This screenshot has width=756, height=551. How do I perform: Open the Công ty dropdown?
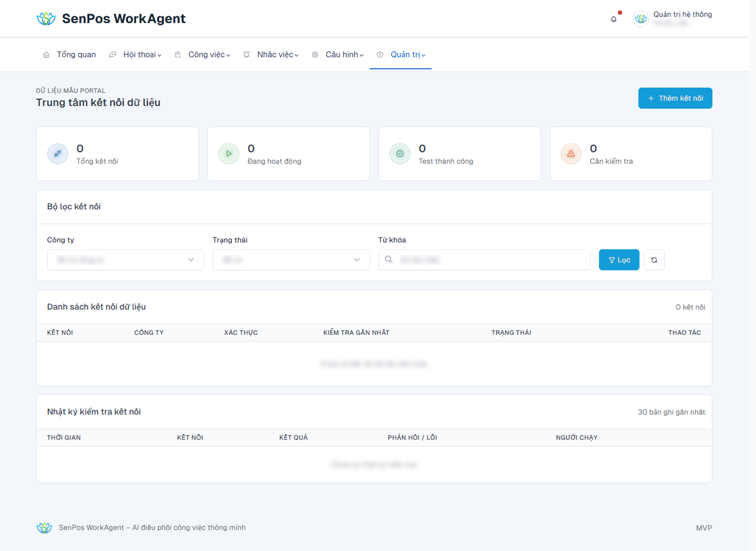coord(126,260)
